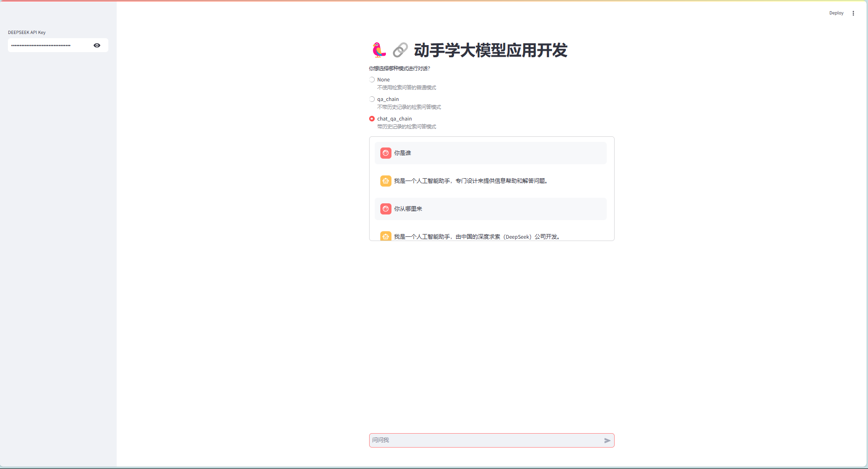Click the send arrow icon in chat input

pyautogui.click(x=607, y=441)
